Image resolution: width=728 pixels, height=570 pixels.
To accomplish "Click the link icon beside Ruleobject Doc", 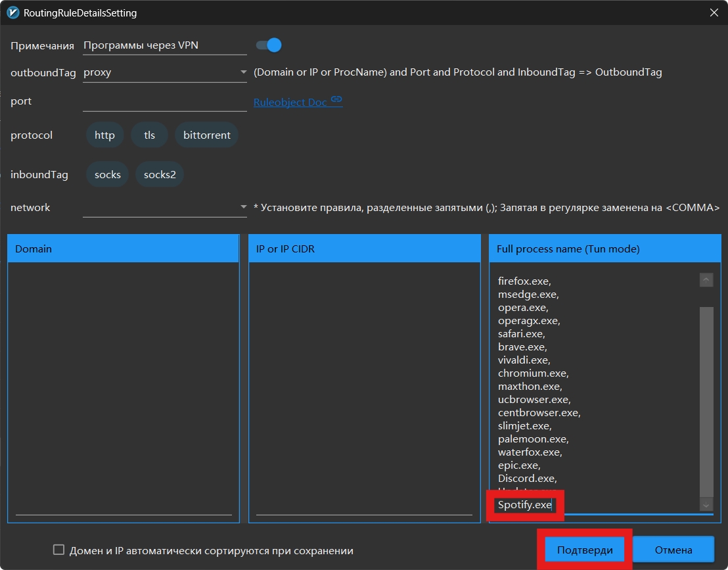I will point(336,100).
